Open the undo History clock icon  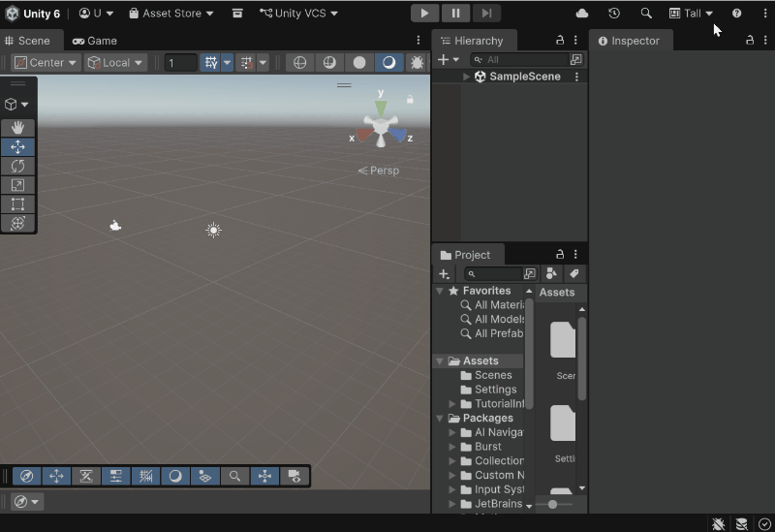(x=614, y=14)
